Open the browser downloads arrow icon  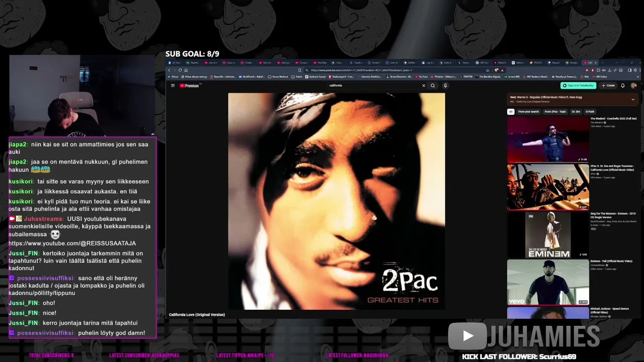609,70
